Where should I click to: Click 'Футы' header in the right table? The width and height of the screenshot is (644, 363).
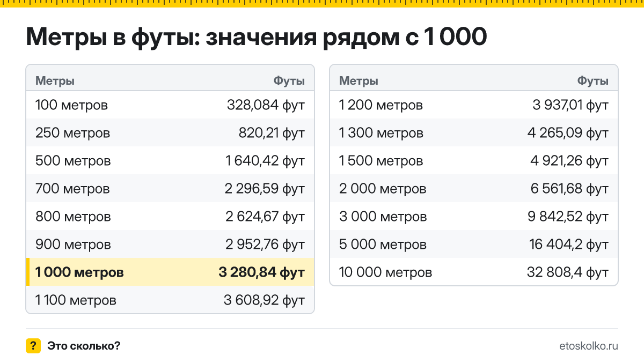[593, 81]
